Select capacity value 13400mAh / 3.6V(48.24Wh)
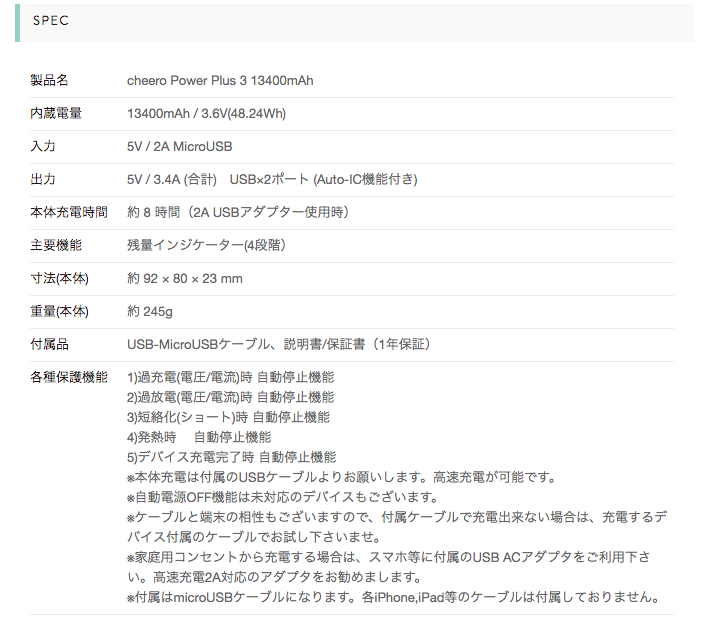The height and width of the screenshot is (623, 701). pyautogui.click(x=206, y=114)
